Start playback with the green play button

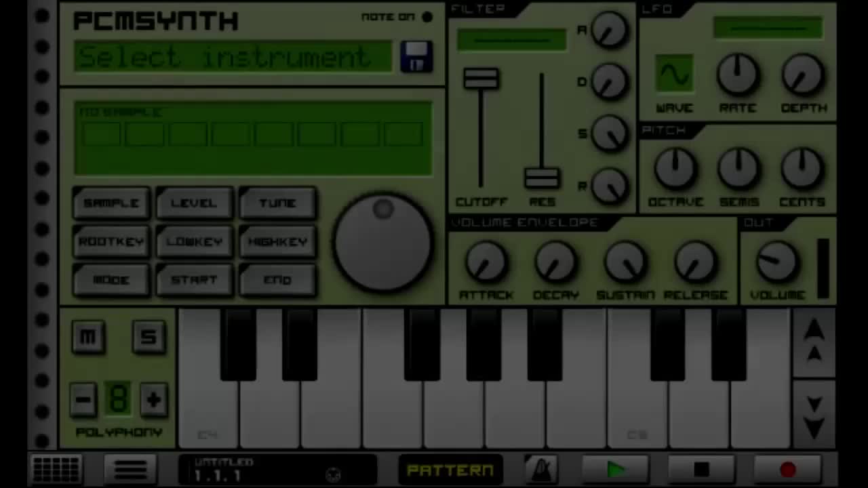click(x=616, y=469)
